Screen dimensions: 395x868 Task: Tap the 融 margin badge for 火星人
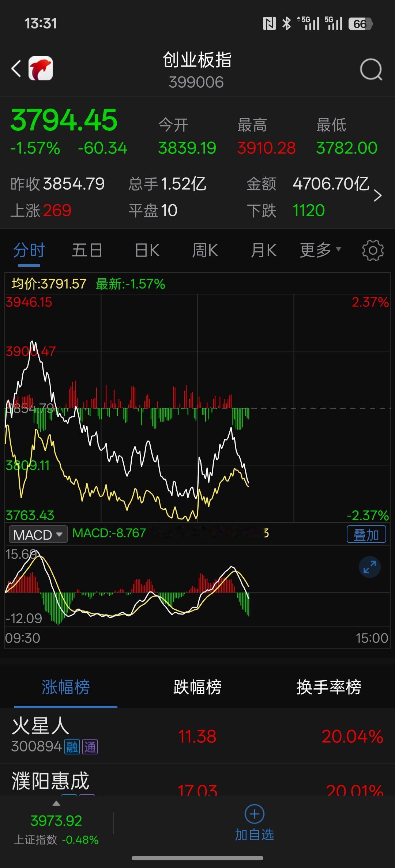click(72, 746)
